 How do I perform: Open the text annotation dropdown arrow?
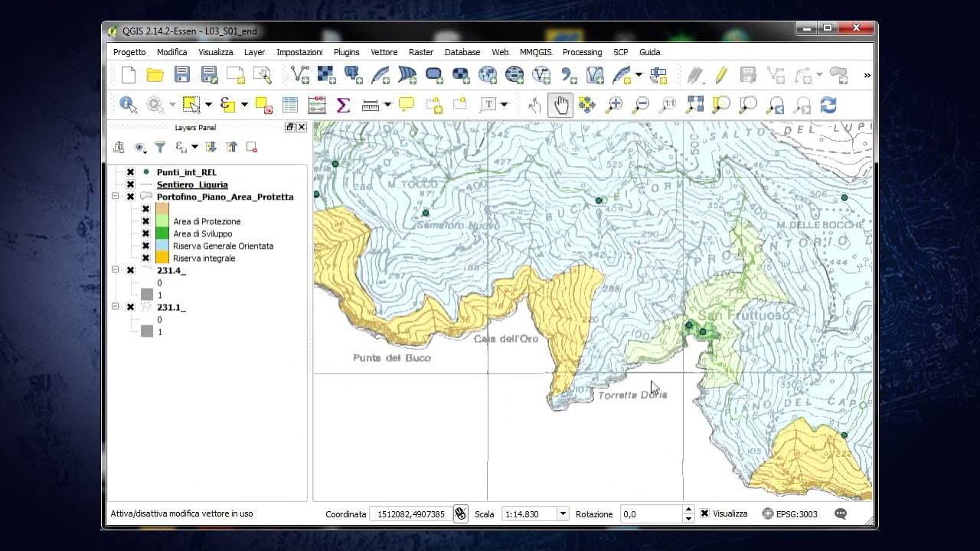tap(504, 105)
